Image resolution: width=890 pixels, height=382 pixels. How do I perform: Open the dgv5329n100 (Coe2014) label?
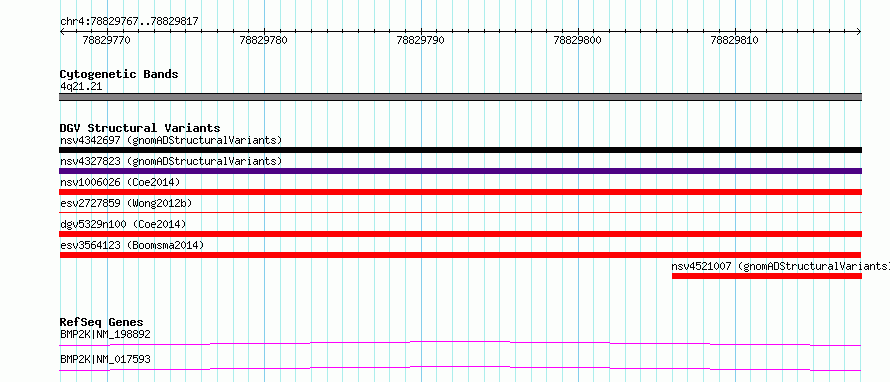point(123,224)
